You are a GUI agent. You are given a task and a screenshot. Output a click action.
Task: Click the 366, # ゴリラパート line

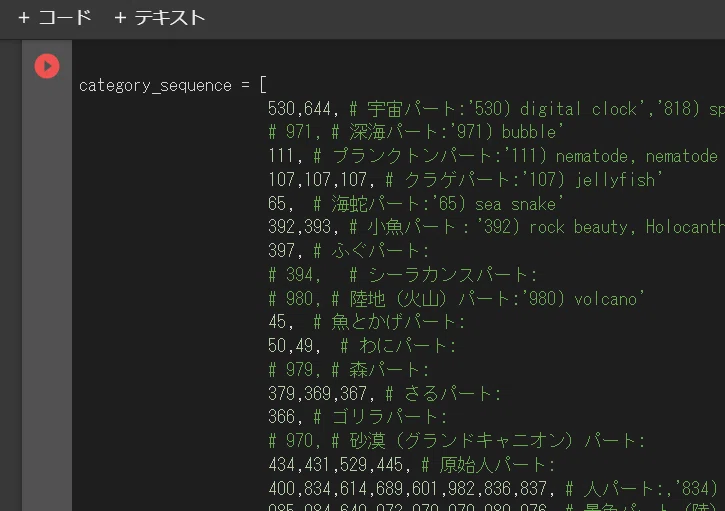tap(357, 417)
